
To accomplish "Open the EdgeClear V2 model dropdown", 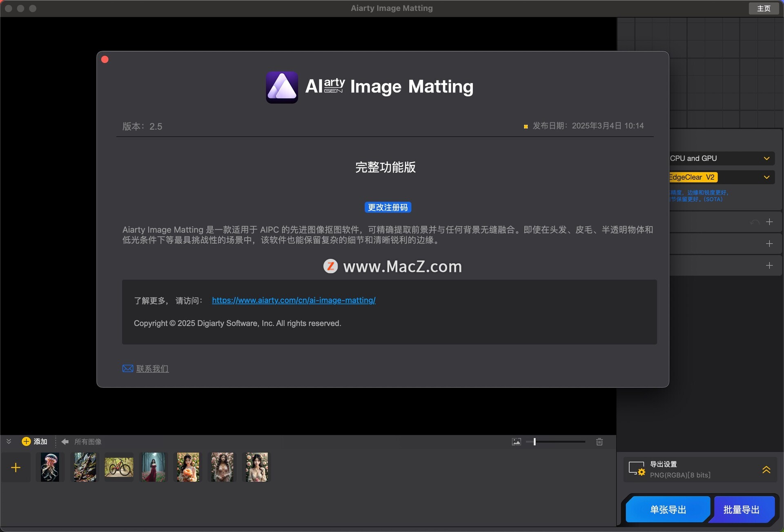I will click(x=722, y=177).
